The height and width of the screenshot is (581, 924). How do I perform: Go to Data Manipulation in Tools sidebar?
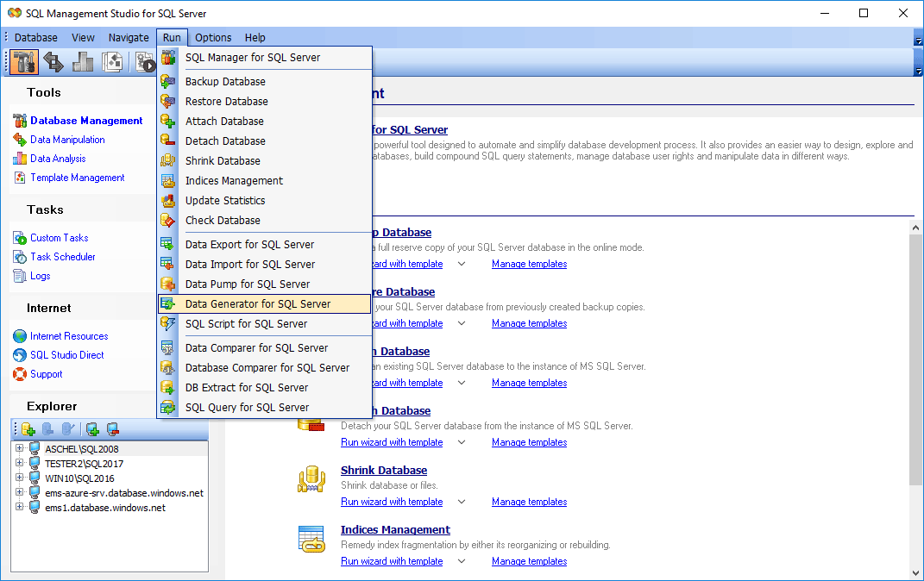pos(68,140)
